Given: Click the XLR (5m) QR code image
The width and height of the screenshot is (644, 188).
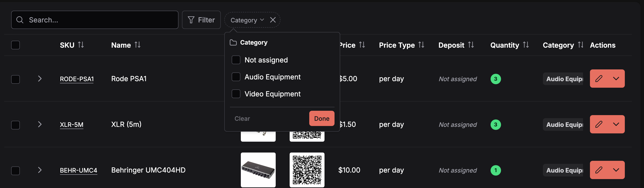Looking at the screenshot, I should 307,136.
